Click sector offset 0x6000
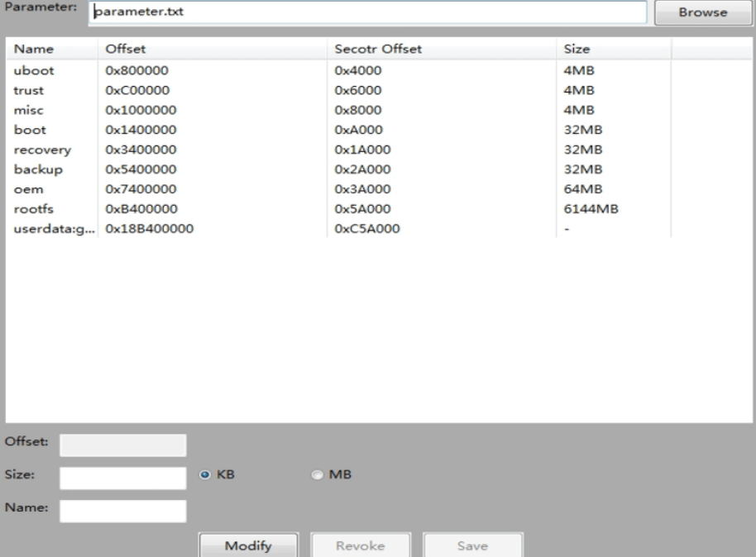Viewport: 756px width, 557px height. [x=358, y=90]
